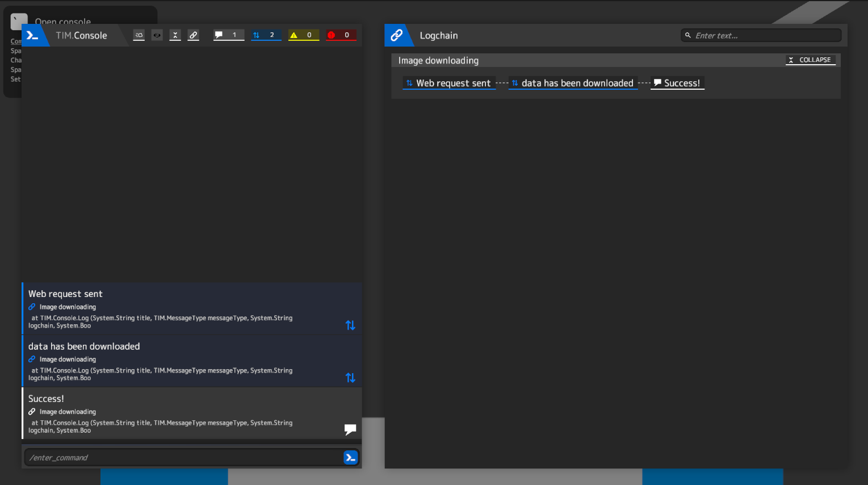868x485 pixels.
Task: Toggle the network filter showing 2
Action: click(266, 35)
